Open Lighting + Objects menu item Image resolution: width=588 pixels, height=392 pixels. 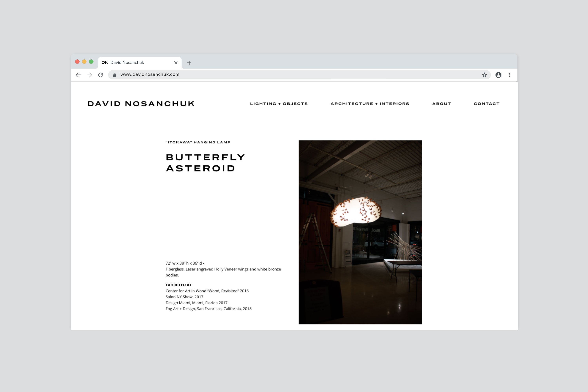pyautogui.click(x=279, y=104)
